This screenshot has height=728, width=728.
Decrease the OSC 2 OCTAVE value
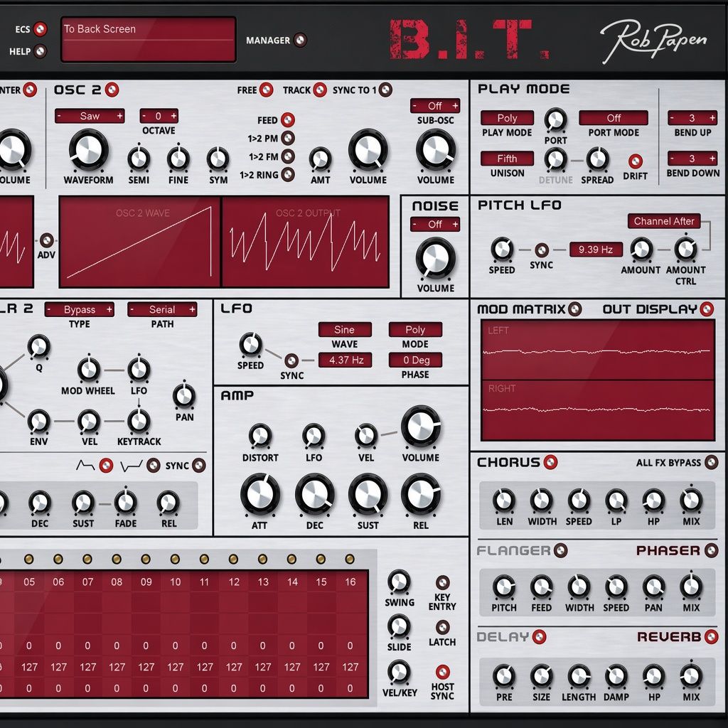coord(144,116)
